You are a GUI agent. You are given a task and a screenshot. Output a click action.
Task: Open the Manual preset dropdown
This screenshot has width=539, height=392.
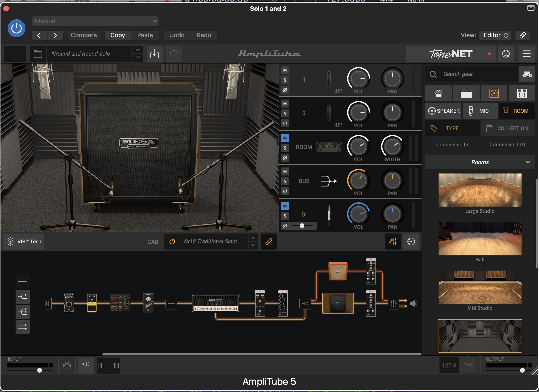tap(95, 21)
